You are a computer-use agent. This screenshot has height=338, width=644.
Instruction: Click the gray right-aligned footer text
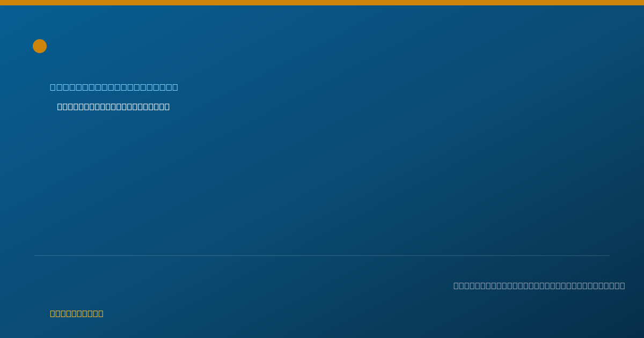(539, 285)
